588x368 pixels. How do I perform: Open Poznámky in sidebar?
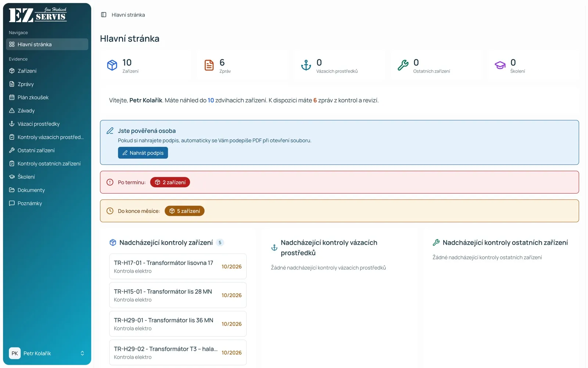click(47, 203)
